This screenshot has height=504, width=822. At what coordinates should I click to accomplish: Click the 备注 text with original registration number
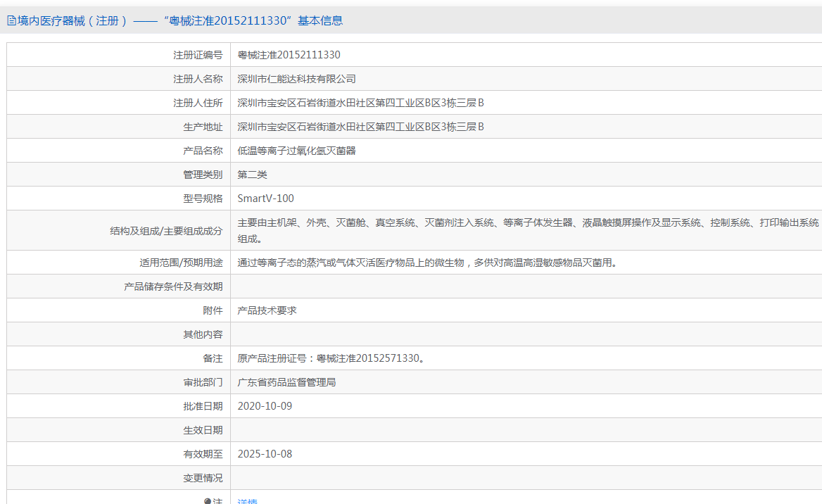[x=331, y=358]
